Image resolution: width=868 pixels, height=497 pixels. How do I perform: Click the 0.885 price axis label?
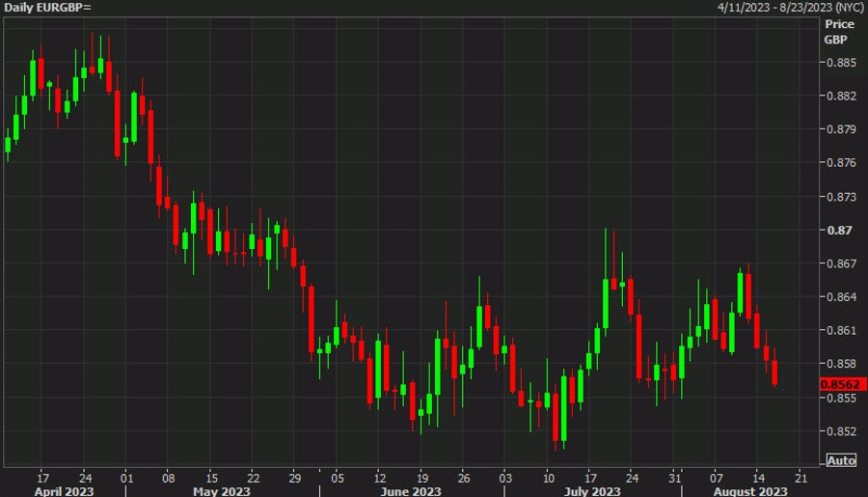click(x=841, y=63)
